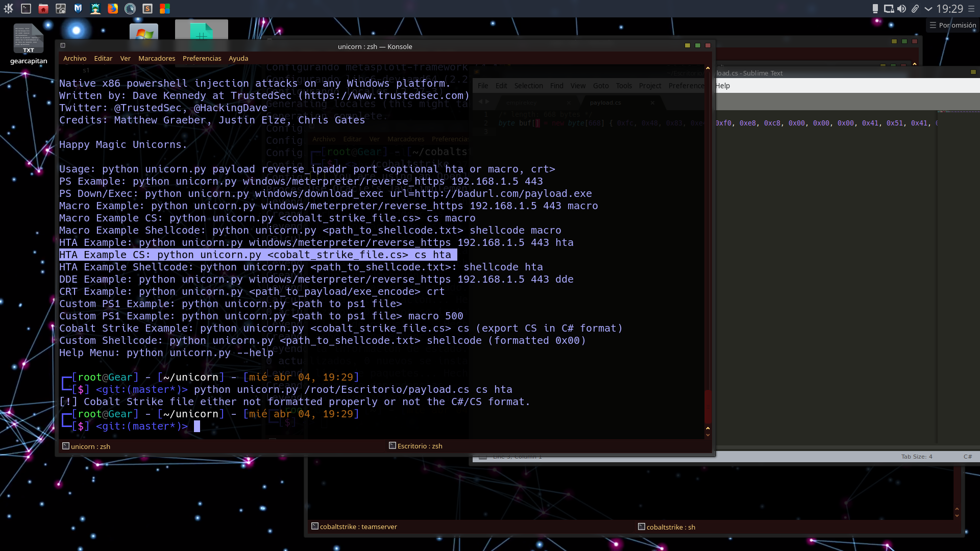Open the Konsole terminal taskbar icon

(26, 8)
